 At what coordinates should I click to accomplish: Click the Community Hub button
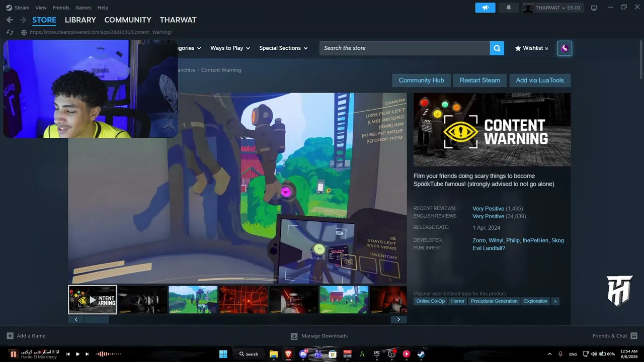coord(421,80)
